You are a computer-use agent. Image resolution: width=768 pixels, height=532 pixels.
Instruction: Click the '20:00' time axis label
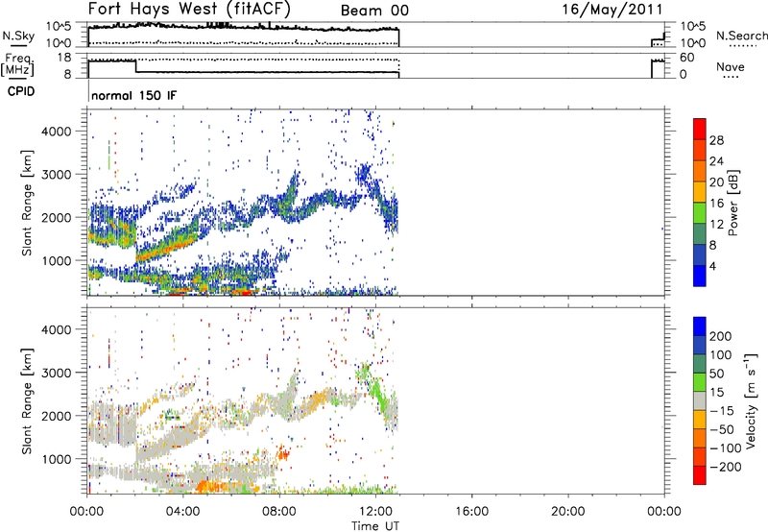click(x=567, y=512)
